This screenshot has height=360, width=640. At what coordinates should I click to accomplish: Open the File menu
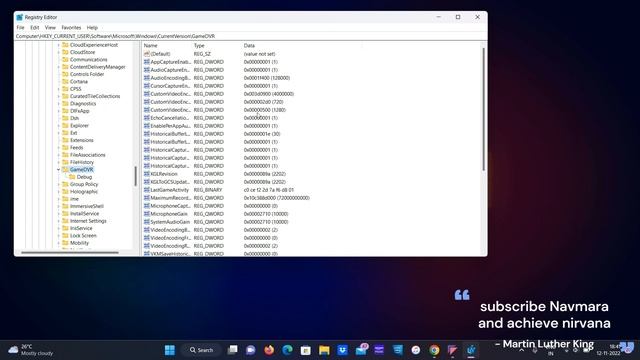tap(20, 27)
